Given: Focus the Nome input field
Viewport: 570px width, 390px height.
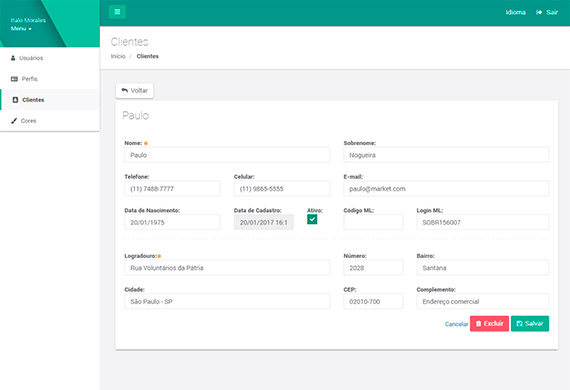Looking at the screenshot, I should [x=227, y=155].
